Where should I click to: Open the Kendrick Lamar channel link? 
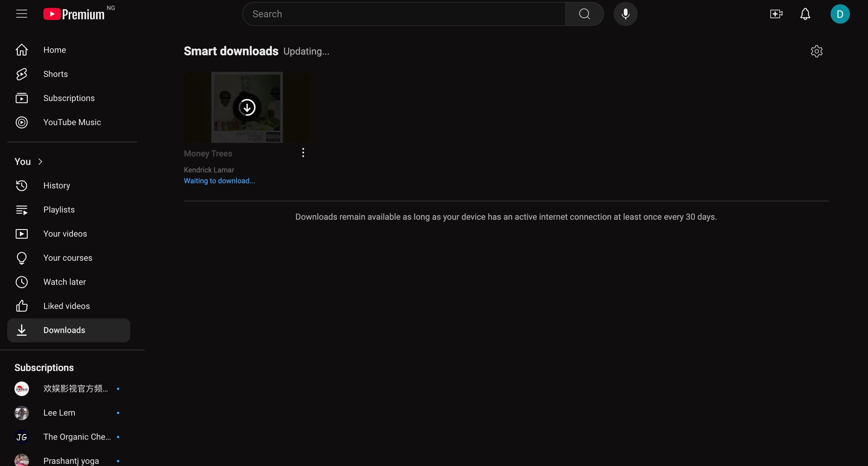(x=209, y=170)
